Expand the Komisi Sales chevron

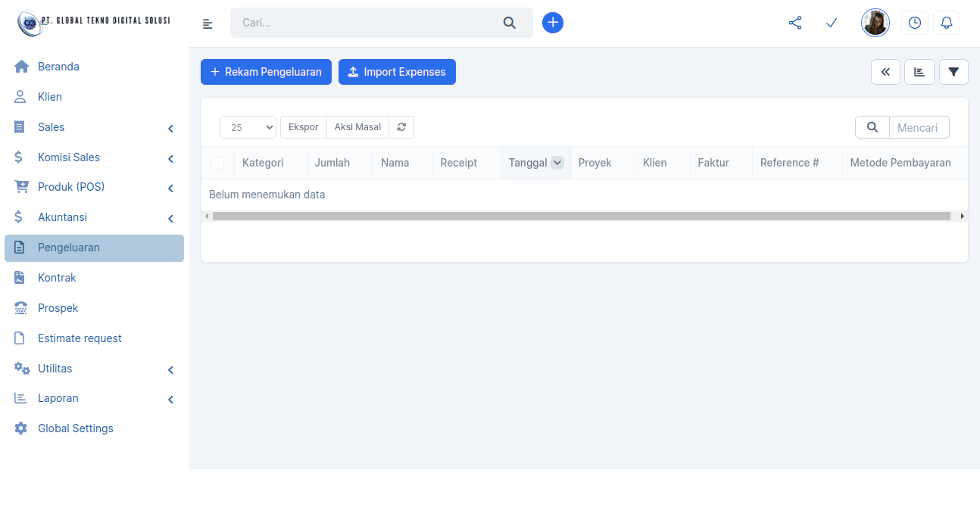tap(170, 159)
